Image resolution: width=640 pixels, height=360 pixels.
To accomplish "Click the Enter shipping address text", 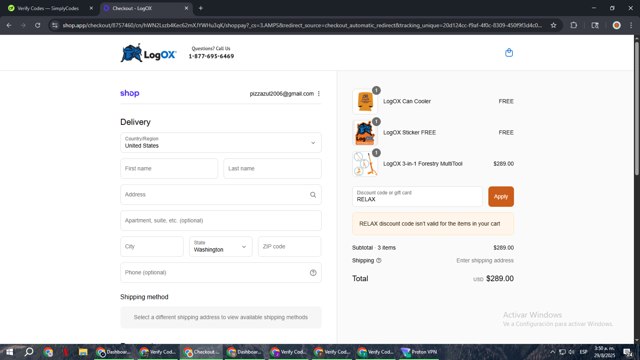I will [x=485, y=260].
